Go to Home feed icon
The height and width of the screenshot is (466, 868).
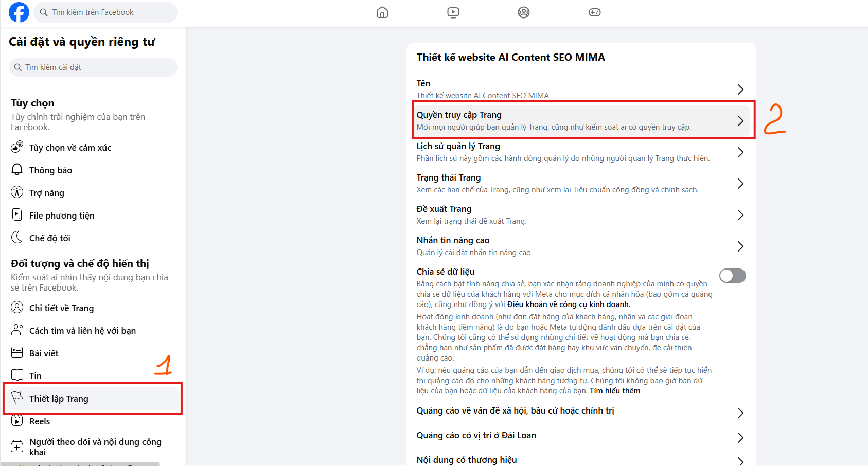click(382, 12)
